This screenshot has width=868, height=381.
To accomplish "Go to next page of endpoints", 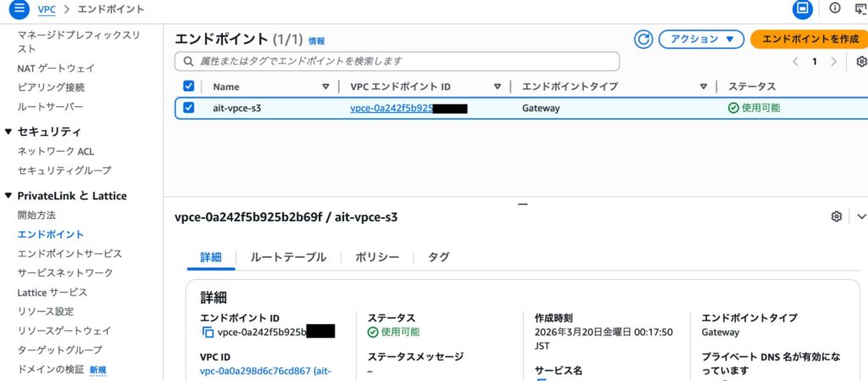I will 834,62.
